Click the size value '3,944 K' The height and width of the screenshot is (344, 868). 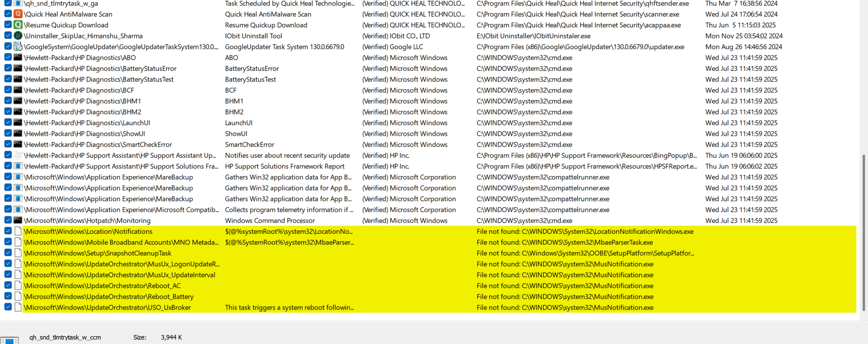point(171,337)
